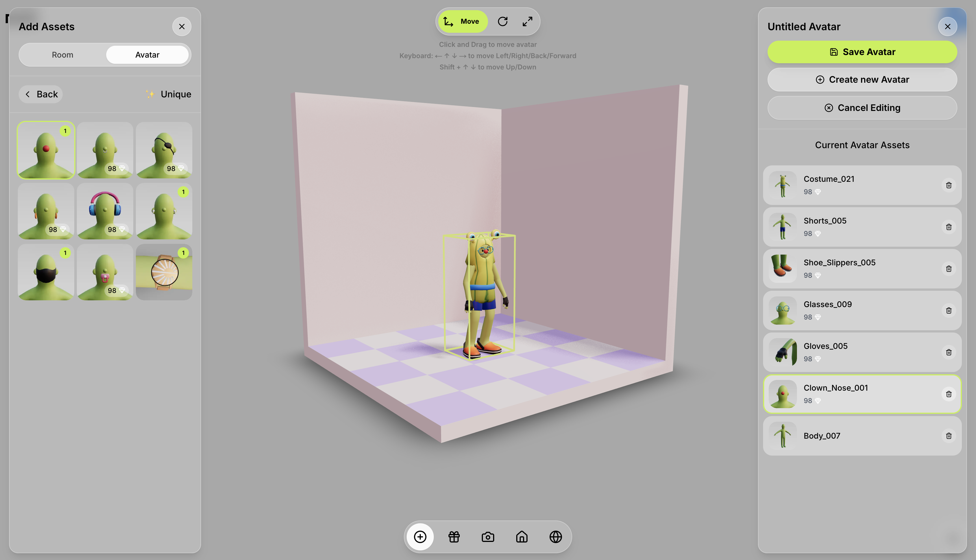
Task: Delete the Body_007 asset
Action: [949, 436]
